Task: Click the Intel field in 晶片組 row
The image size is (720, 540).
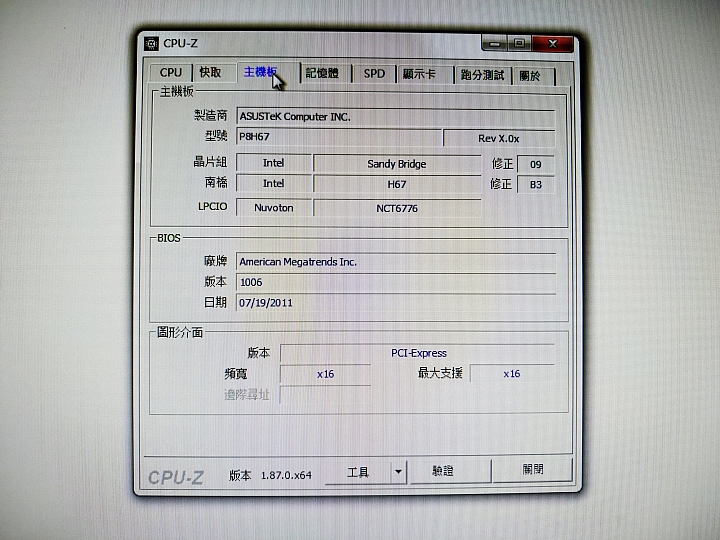Action: [x=274, y=163]
